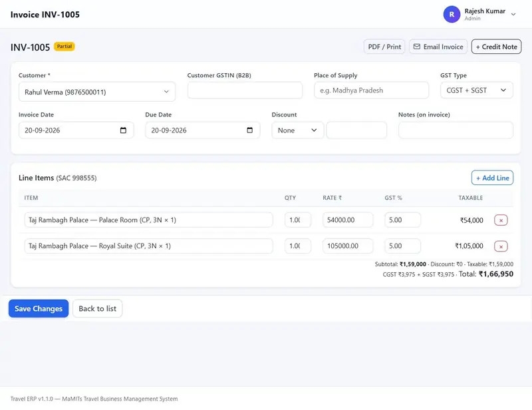Viewport: 532px width, 410px height.
Task: Open the Customer dropdown
Action: tap(97, 92)
